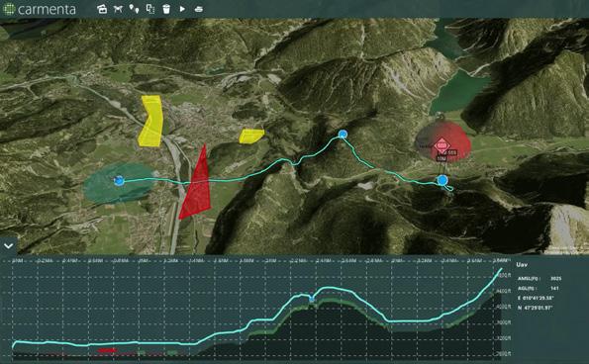Select the middle blue waypoint on the ridge

pyautogui.click(x=343, y=134)
